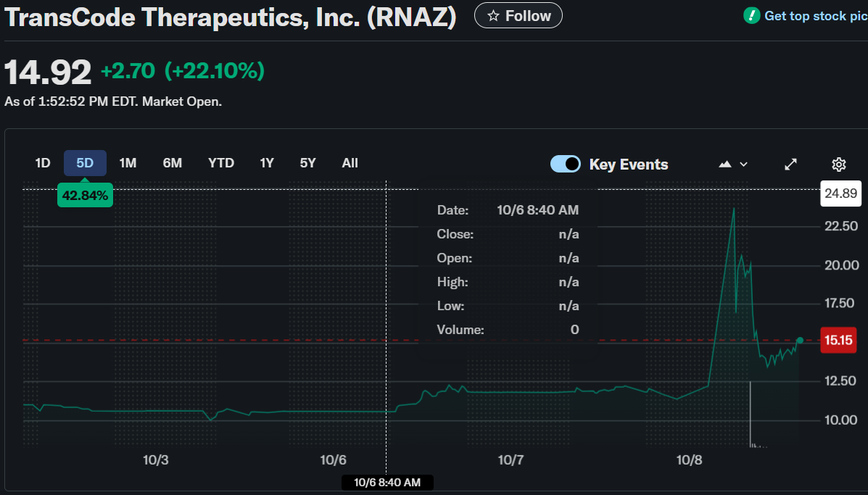Select the 5D time range

[86, 163]
